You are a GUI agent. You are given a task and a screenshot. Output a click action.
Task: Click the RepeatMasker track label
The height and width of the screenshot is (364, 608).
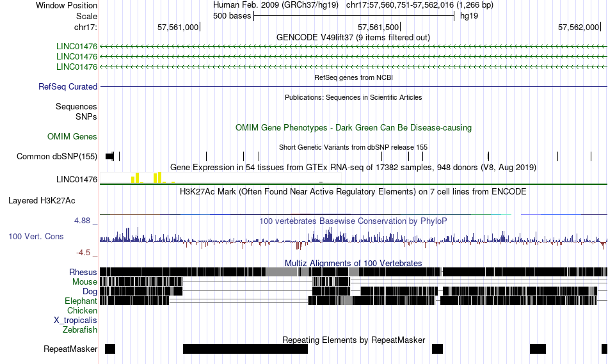click(x=70, y=349)
